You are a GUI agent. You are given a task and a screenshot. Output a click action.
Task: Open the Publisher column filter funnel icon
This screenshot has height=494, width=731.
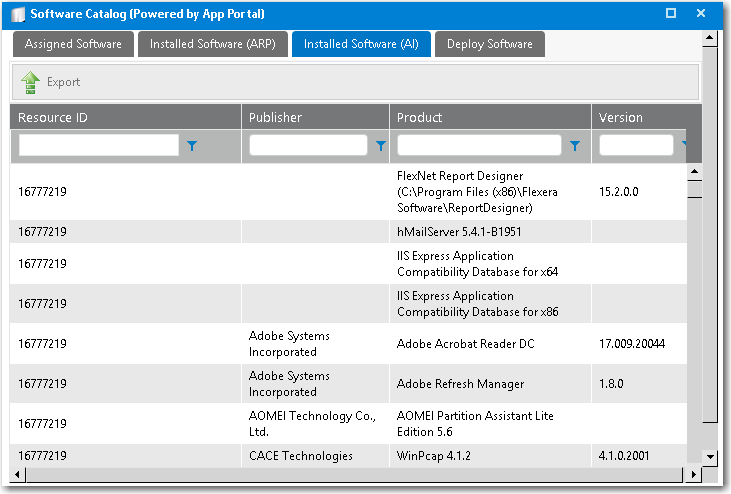click(x=380, y=146)
